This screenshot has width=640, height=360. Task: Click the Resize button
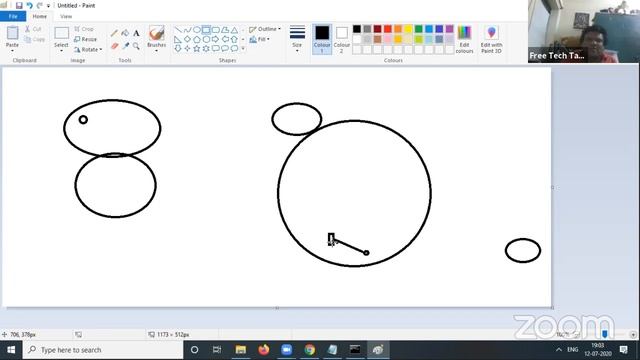click(85, 39)
